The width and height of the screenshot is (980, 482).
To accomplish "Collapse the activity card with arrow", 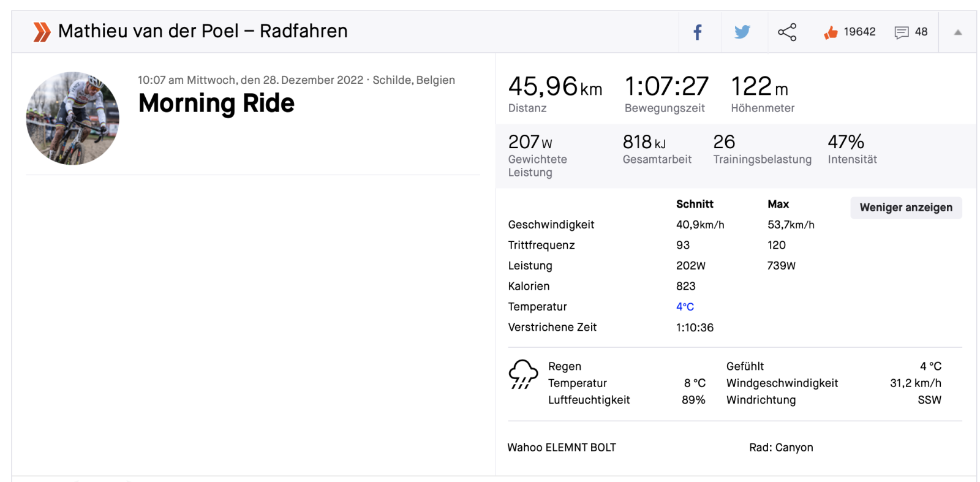I will point(957,32).
